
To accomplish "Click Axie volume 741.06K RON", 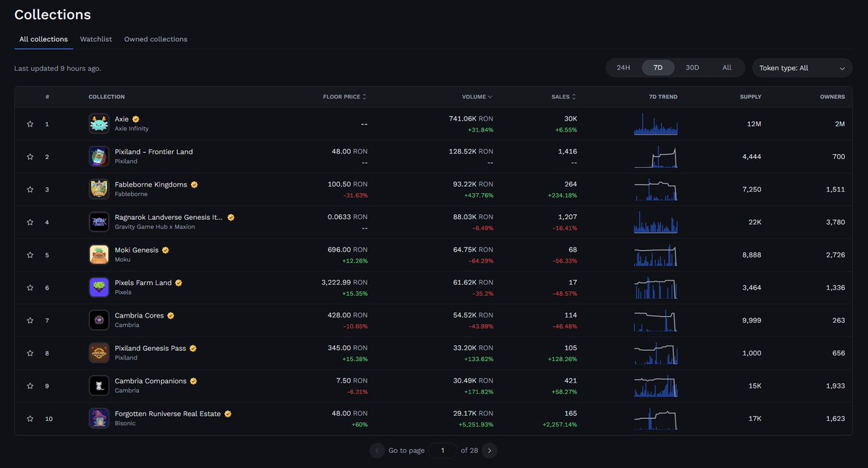I will (x=471, y=119).
